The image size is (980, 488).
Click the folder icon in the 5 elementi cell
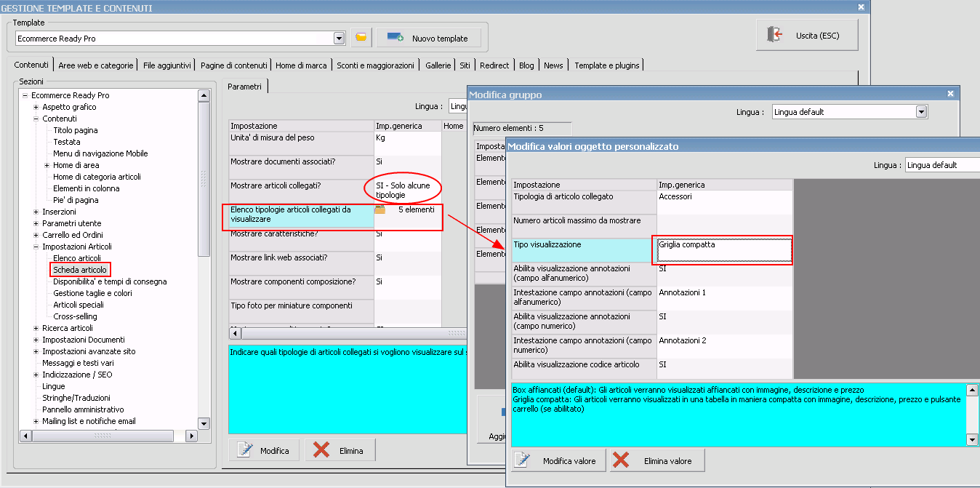pyautogui.click(x=380, y=209)
